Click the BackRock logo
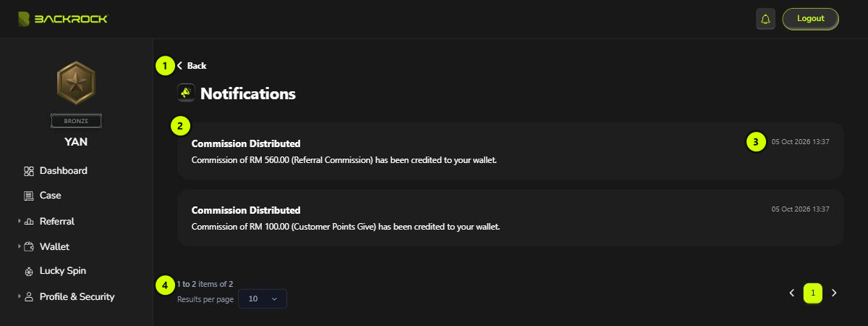 (x=62, y=19)
